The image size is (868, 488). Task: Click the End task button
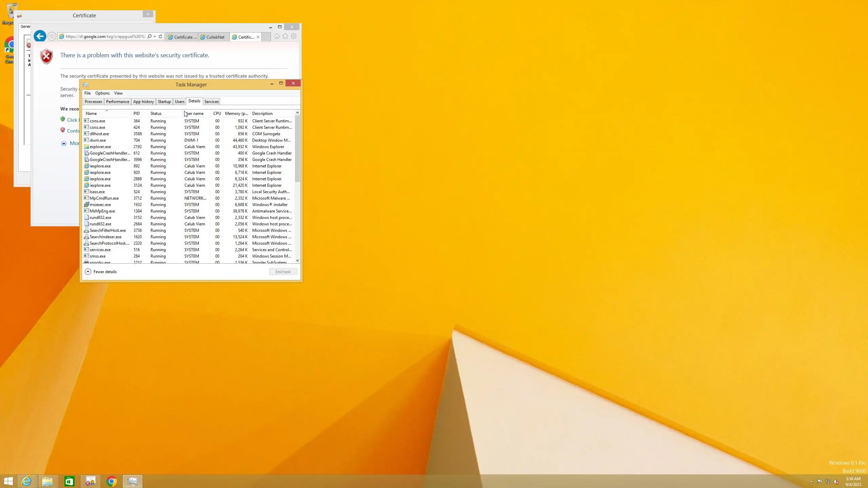click(x=283, y=272)
